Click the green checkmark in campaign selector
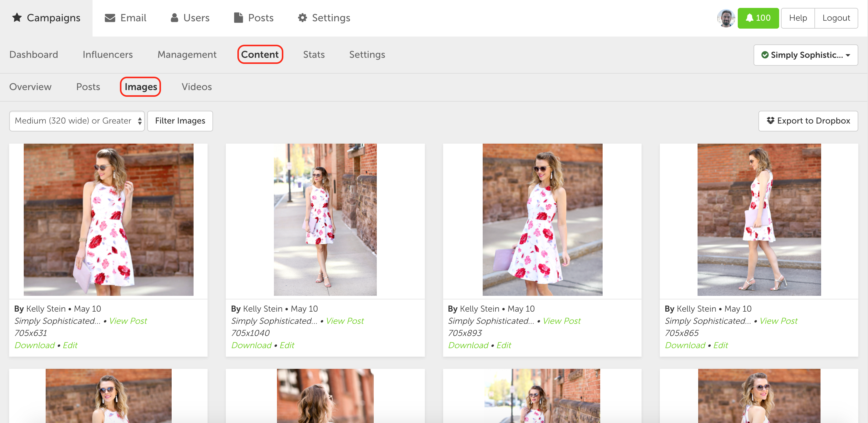The height and width of the screenshot is (423, 868). click(x=765, y=55)
